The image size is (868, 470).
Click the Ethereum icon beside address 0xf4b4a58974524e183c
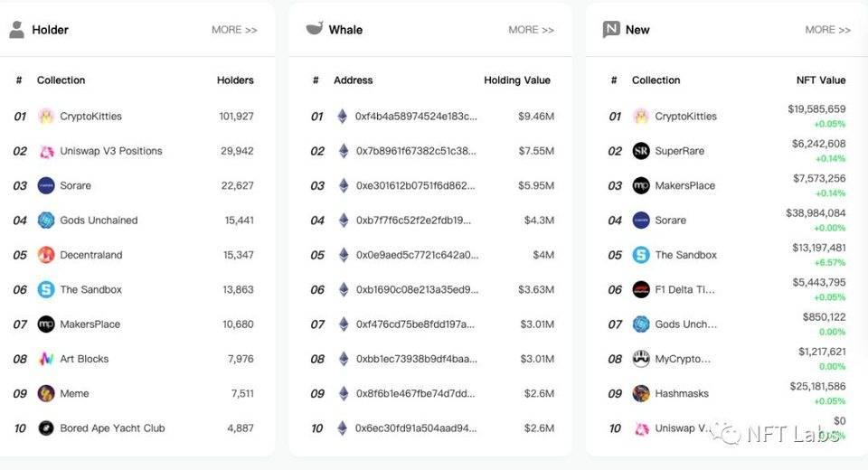tap(343, 117)
